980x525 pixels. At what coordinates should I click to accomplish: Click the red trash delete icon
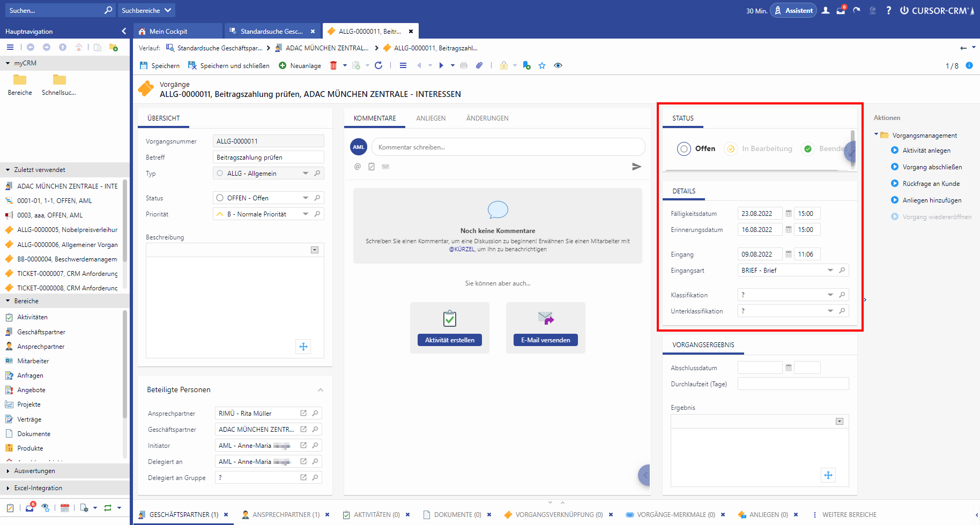pos(333,65)
